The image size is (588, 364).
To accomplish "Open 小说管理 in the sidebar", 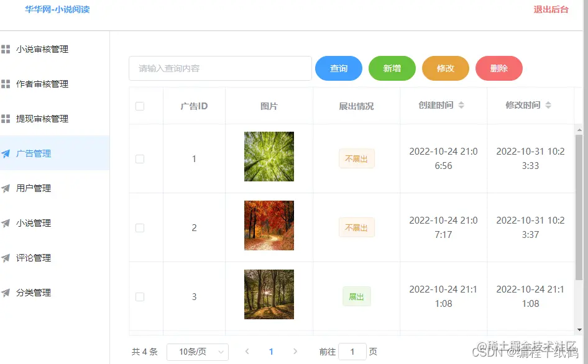I will (55, 223).
